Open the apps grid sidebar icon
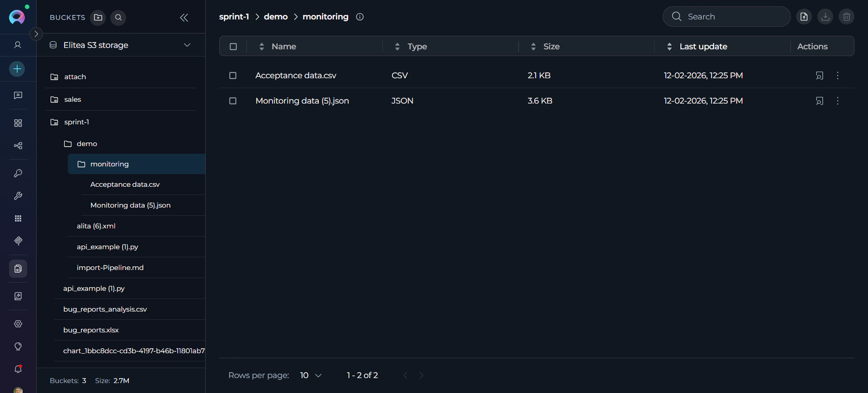Image resolution: width=868 pixels, height=393 pixels. pyautogui.click(x=18, y=218)
